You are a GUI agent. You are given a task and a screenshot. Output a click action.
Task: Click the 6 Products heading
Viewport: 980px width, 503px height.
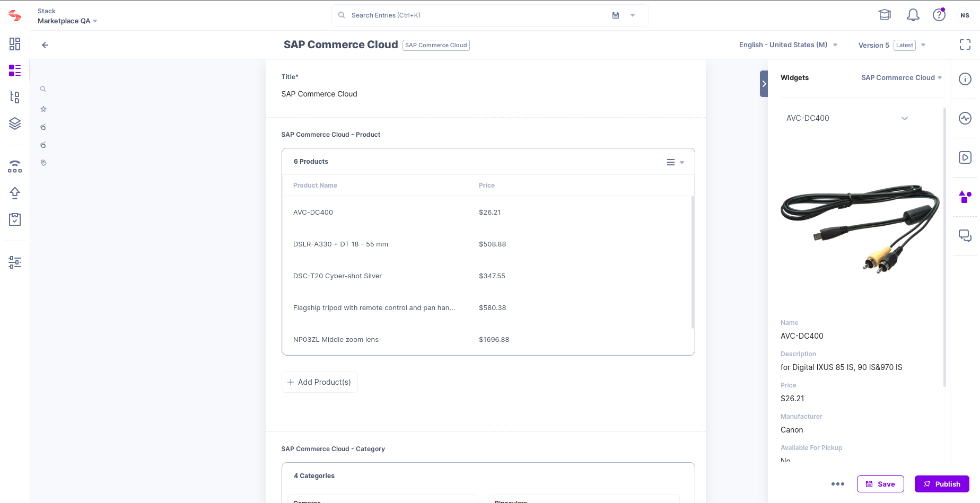pyautogui.click(x=311, y=162)
